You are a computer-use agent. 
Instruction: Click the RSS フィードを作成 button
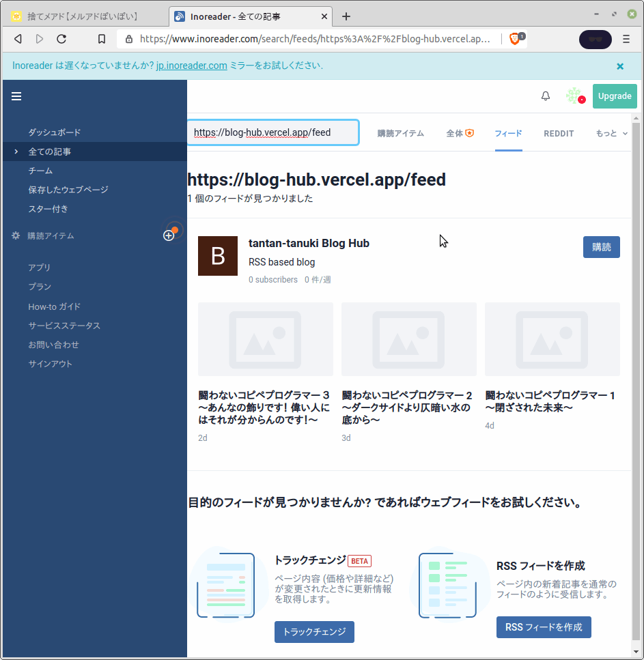pos(544,627)
